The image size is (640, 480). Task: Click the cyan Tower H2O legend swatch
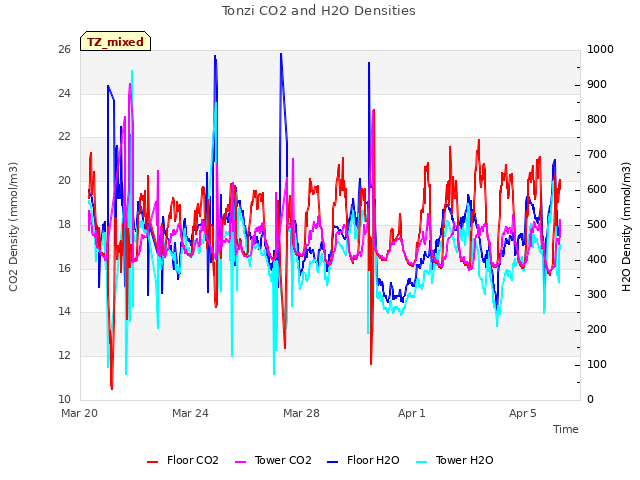tap(421, 462)
